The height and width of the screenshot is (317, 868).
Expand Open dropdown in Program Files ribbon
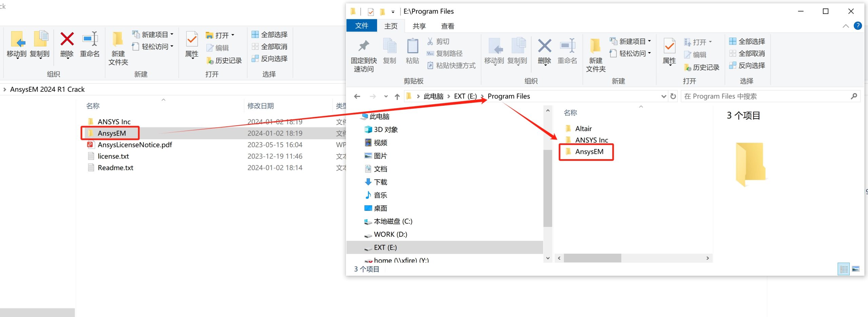[698, 42]
